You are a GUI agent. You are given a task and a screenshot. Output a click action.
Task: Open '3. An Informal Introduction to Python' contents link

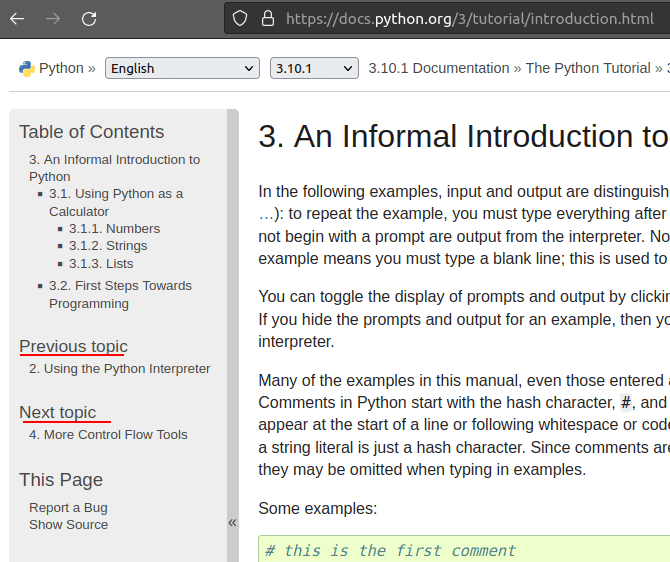tap(115, 168)
